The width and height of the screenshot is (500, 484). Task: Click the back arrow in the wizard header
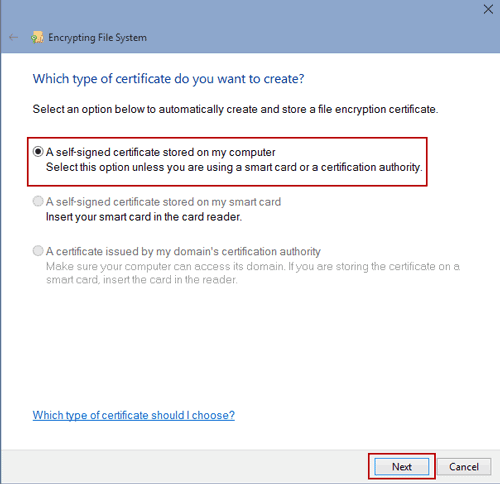coord(14,37)
